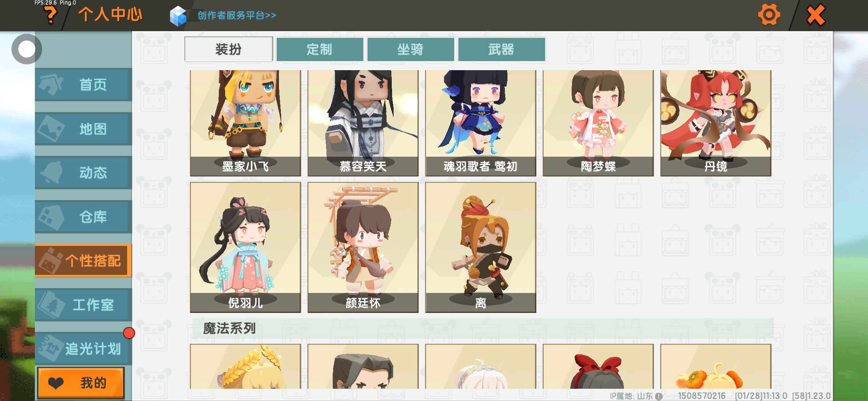Open the orange question mark help icon

(x=51, y=15)
